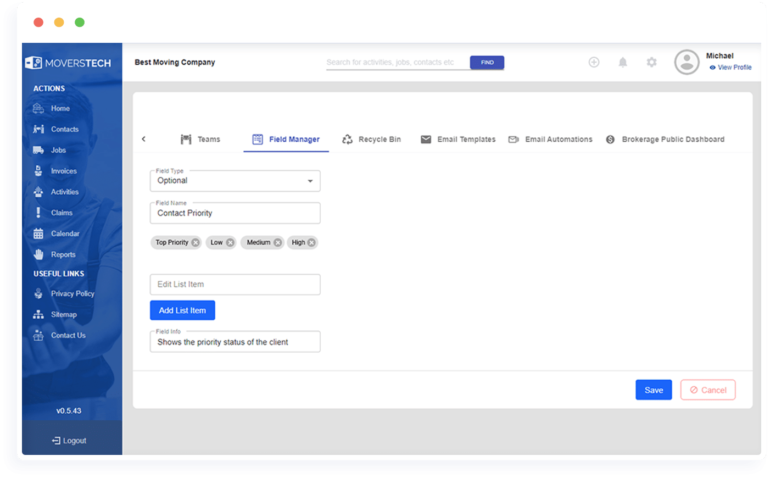Open the Sitemap link
Viewport: 770px width, 478px height.
(63, 314)
